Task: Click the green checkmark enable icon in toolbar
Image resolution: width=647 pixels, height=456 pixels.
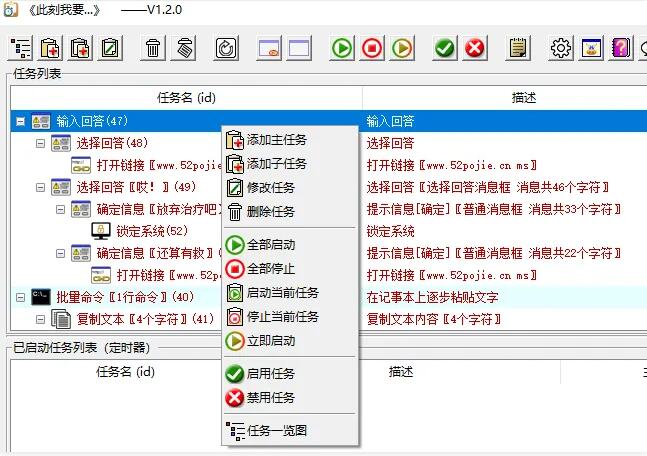Action: (x=445, y=47)
